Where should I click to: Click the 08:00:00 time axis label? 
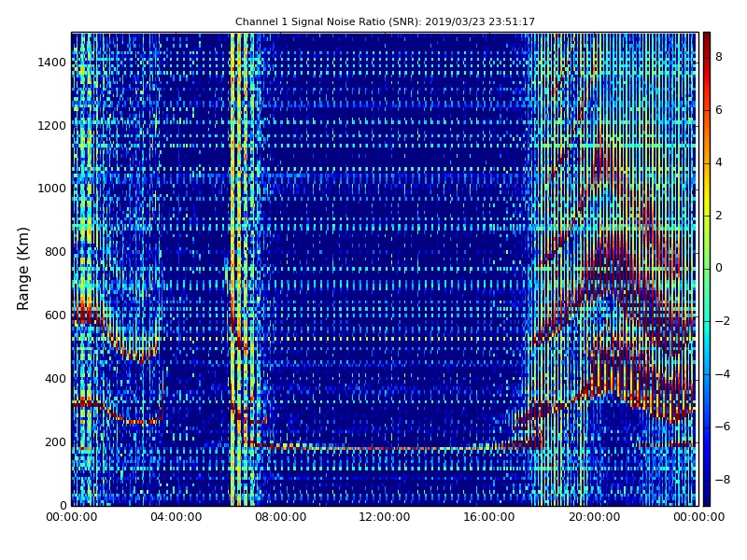281,517
